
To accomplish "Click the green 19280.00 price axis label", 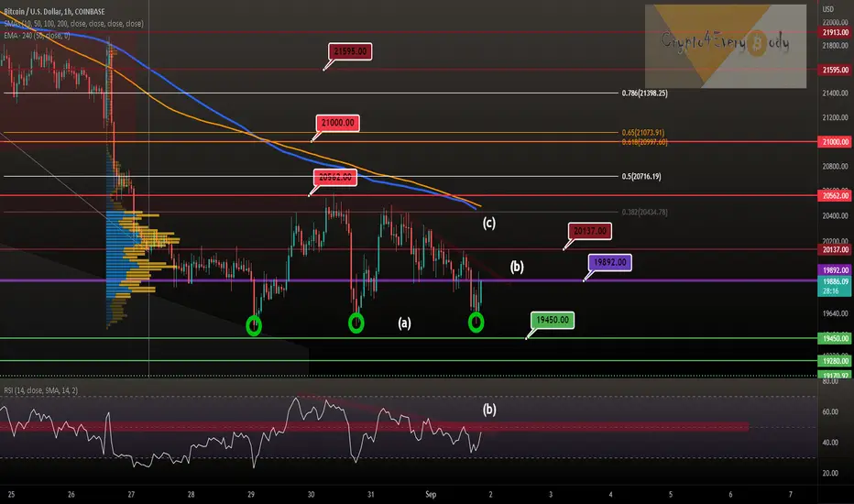I will [x=835, y=361].
